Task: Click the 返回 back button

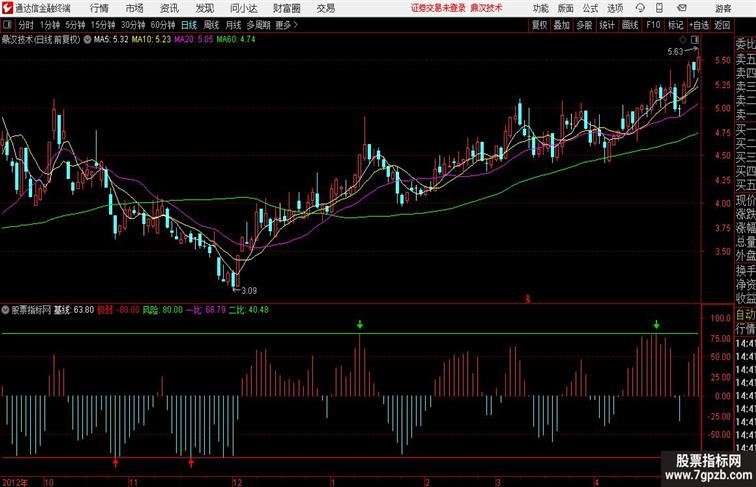Action: [x=722, y=25]
